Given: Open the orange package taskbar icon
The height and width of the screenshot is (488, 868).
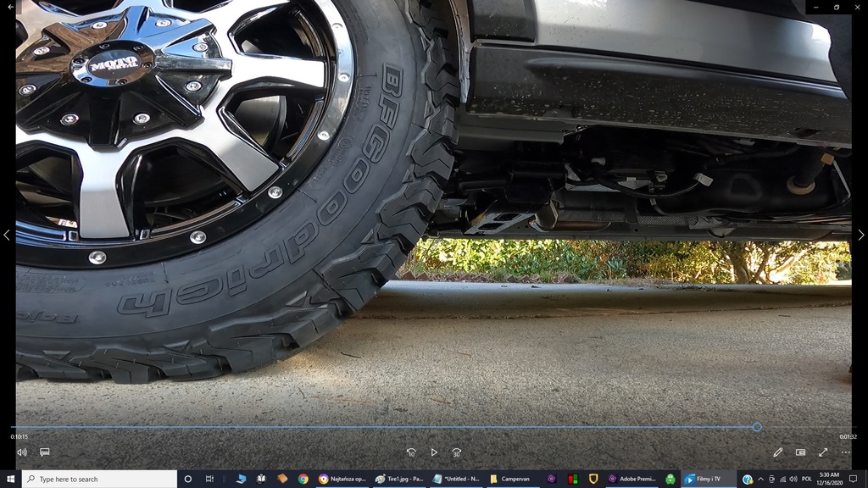Looking at the screenshot, I should (282, 480).
